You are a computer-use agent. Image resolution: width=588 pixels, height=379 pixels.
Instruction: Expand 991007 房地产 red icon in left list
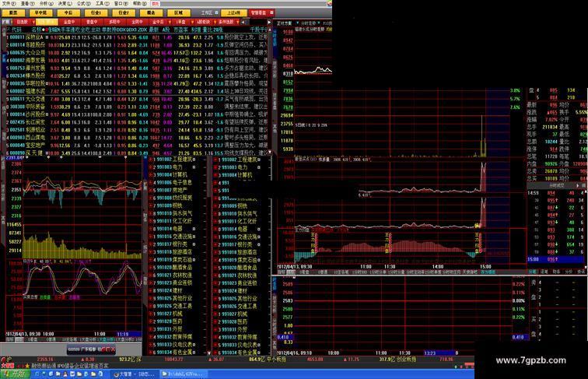150,190
